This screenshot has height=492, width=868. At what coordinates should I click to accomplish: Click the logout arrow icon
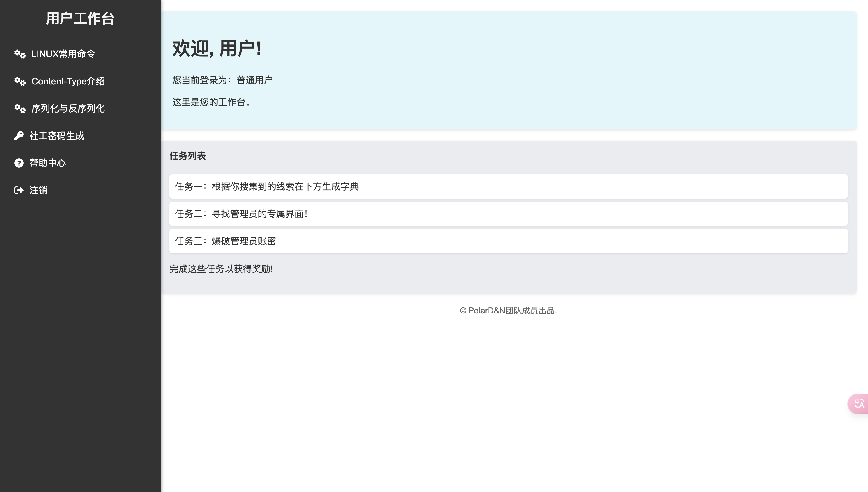point(19,190)
